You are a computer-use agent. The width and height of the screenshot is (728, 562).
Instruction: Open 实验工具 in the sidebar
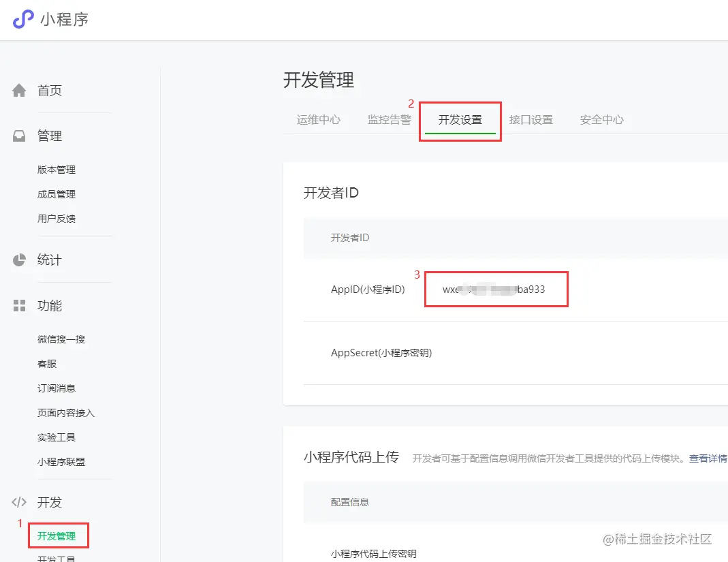coord(57,437)
